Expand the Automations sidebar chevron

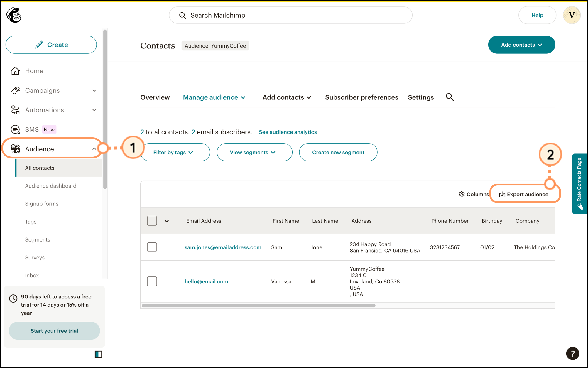[94, 110]
